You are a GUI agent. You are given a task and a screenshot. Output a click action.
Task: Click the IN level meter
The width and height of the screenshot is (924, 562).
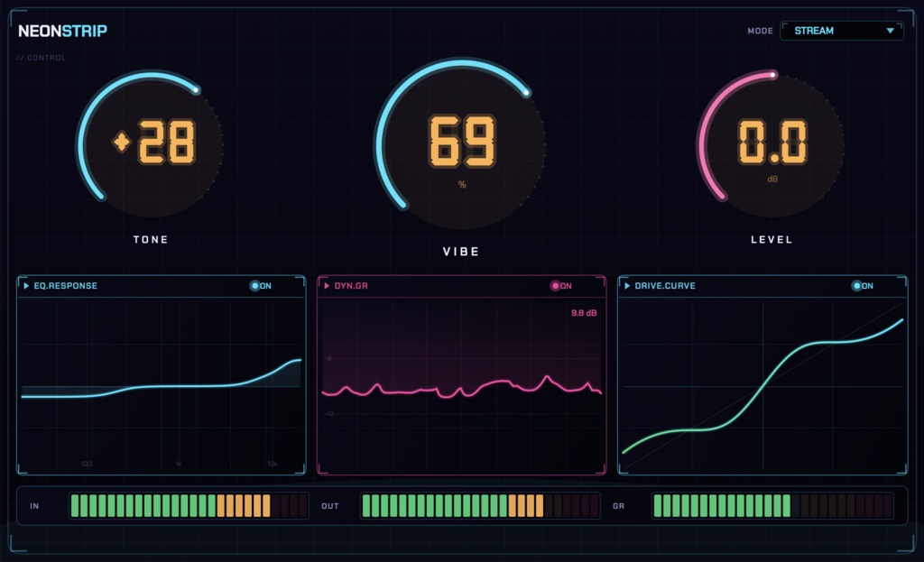189,505
